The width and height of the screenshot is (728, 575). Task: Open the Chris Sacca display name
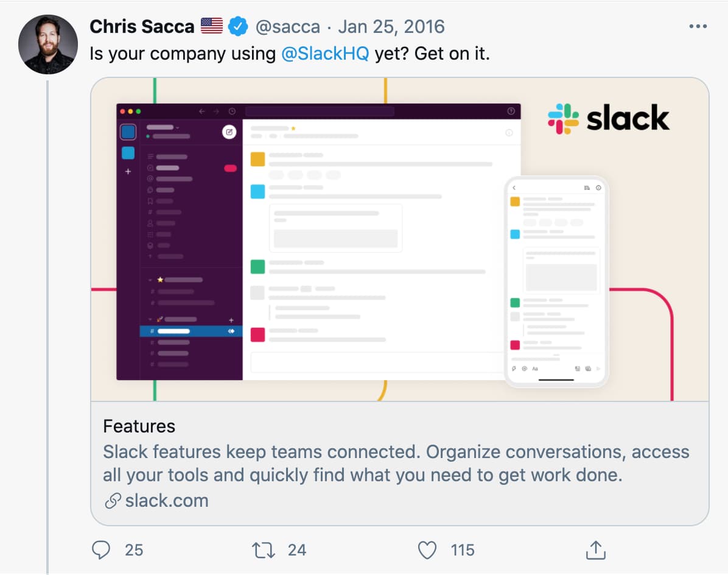click(142, 26)
